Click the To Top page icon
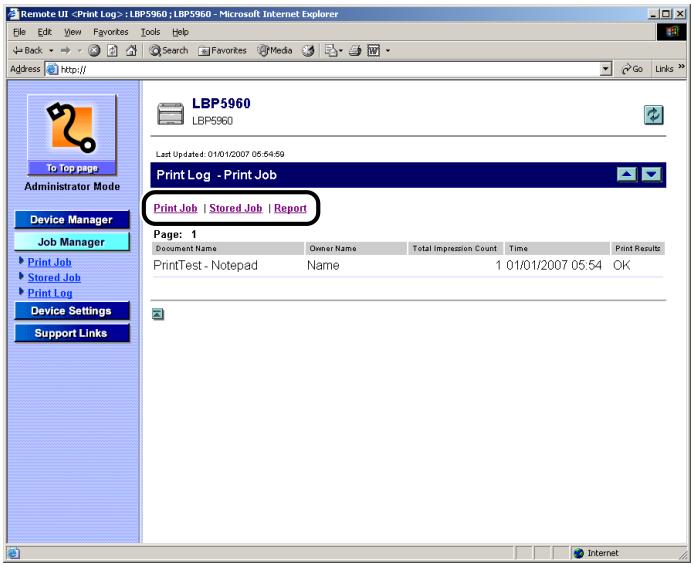 click(x=72, y=134)
